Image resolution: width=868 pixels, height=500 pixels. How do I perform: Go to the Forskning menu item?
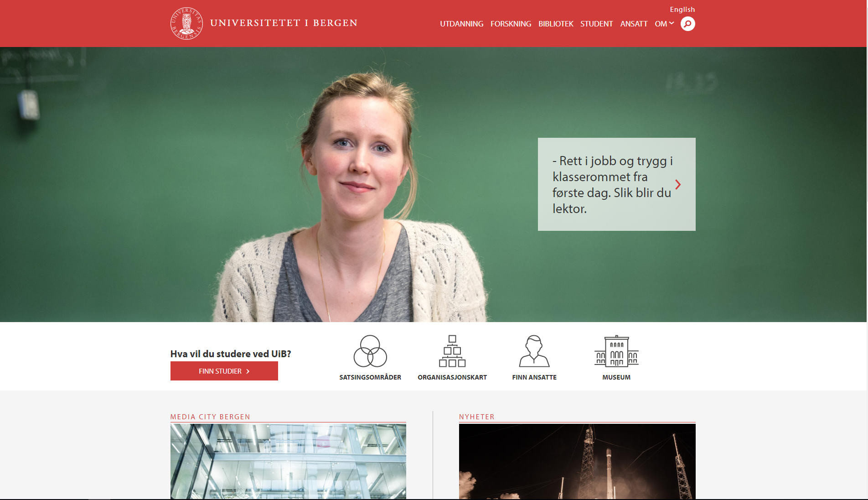(511, 24)
